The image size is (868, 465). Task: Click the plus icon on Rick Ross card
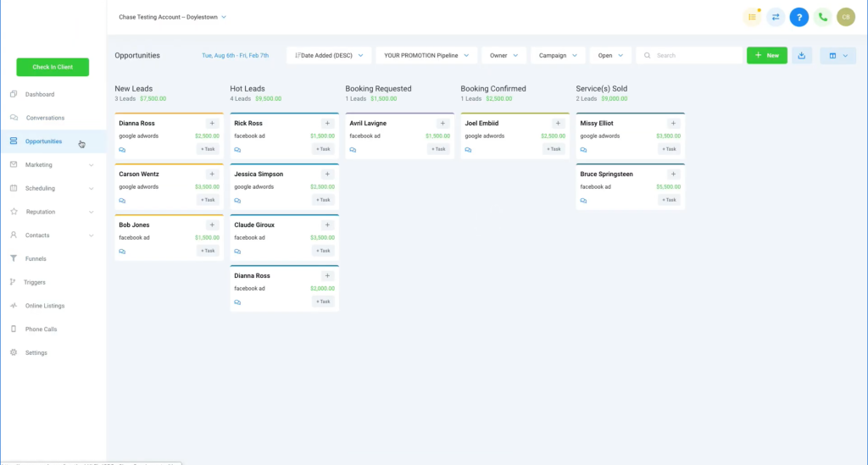pos(328,124)
